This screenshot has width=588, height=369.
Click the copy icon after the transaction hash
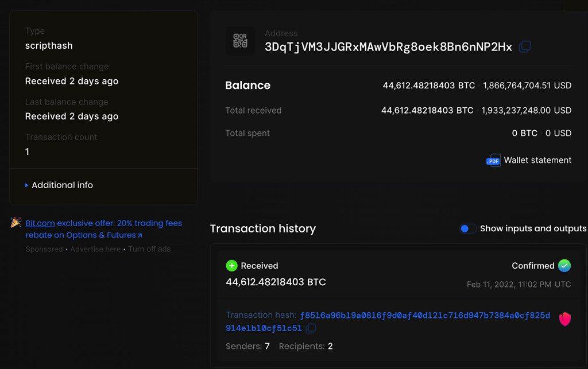[x=311, y=328]
